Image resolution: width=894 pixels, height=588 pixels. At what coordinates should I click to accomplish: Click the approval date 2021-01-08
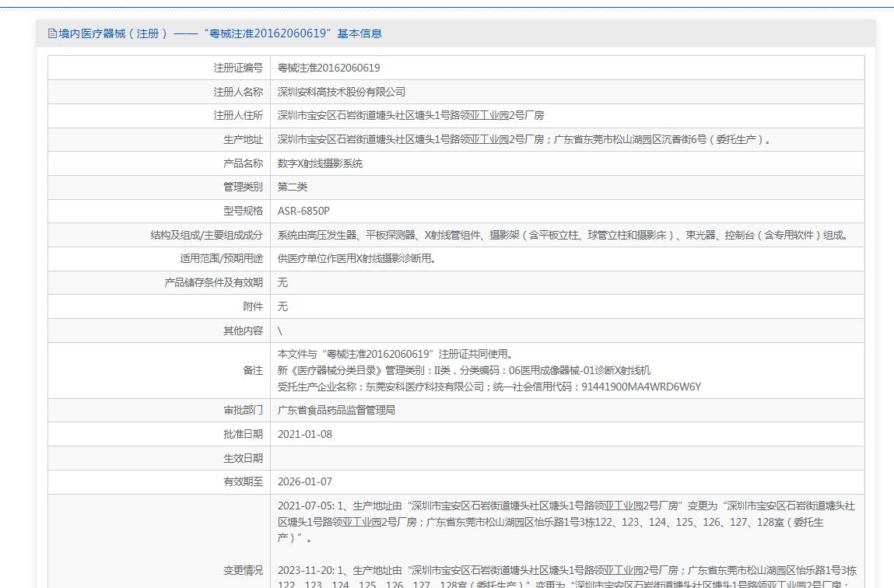pyautogui.click(x=304, y=434)
